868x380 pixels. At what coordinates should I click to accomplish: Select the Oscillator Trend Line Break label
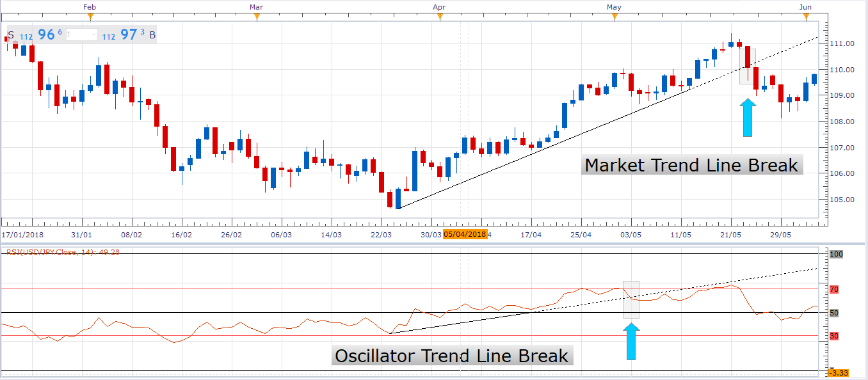[452, 356]
